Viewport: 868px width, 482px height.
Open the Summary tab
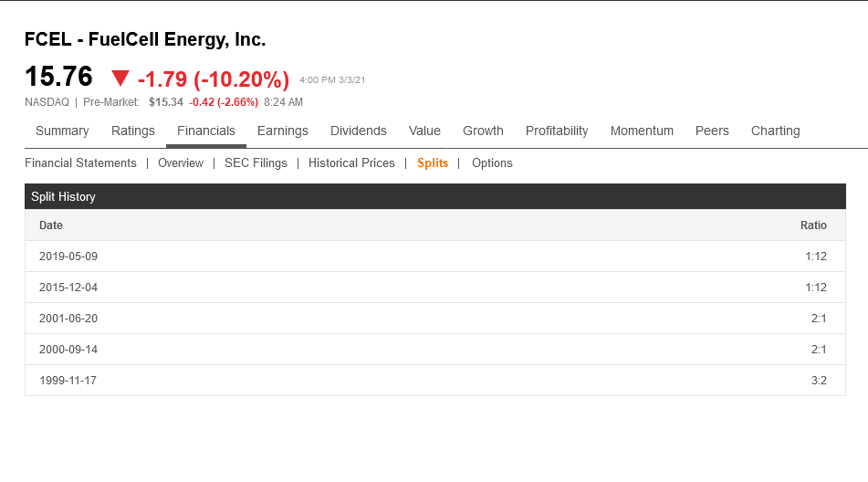click(x=62, y=131)
